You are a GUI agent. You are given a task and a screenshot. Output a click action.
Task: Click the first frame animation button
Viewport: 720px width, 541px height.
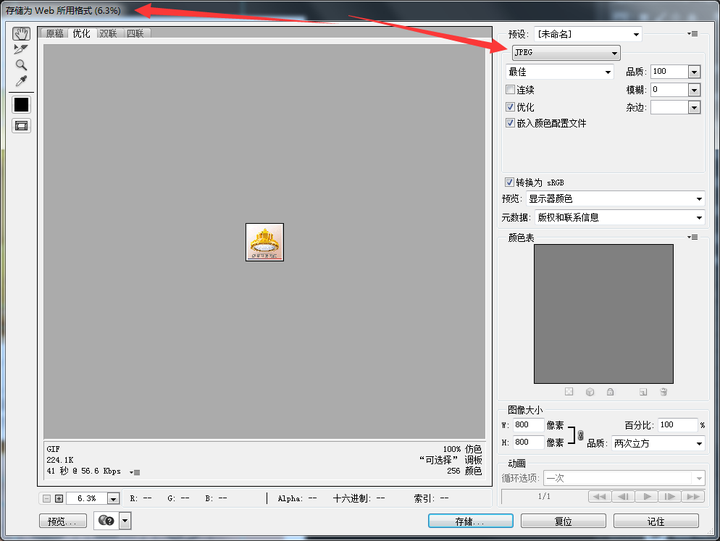point(599,496)
